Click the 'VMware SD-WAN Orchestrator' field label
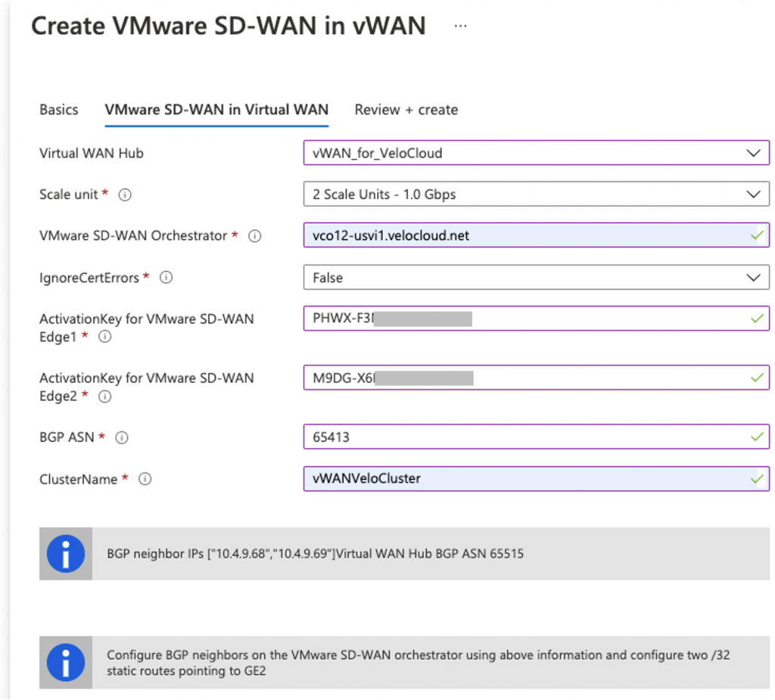775x700 pixels. click(133, 236)
